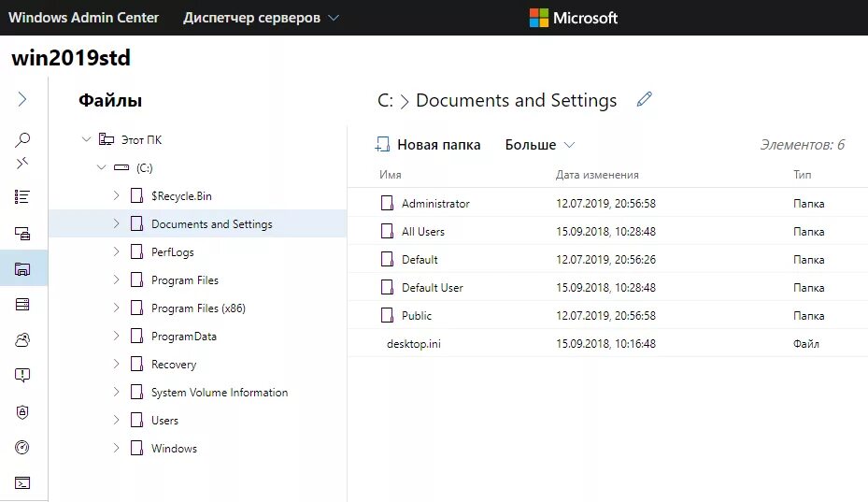The image size is (868, 502).
Task: Open the list overview tool icon
Action: pyautogui.click(x=22, y=196)
